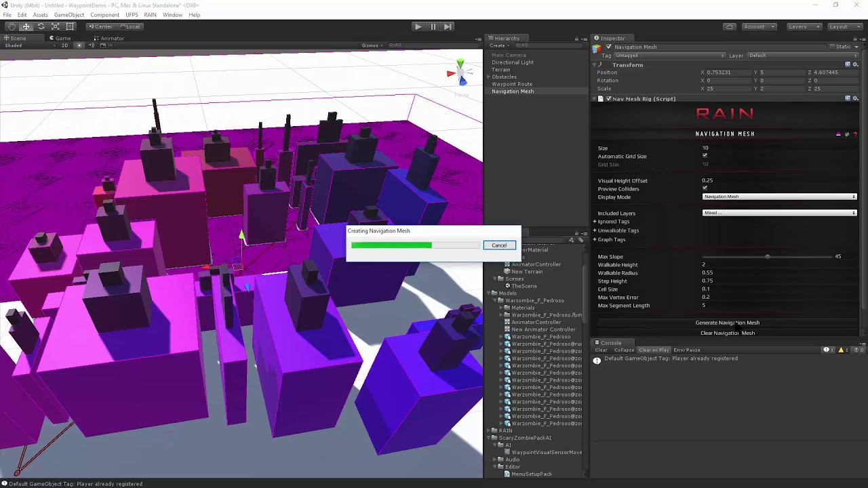Expand the Unwalkable Tags section

(618, 230)
